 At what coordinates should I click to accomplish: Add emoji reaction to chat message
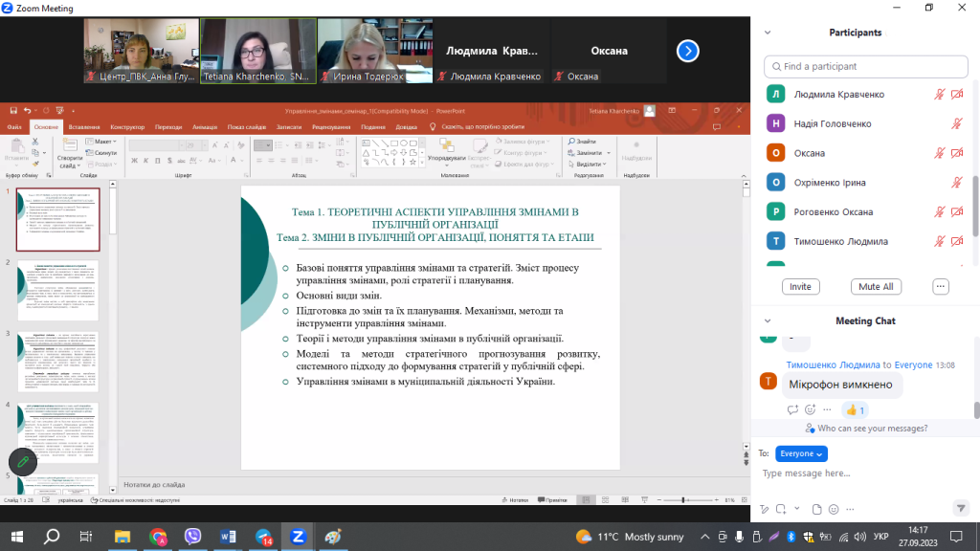810,409
